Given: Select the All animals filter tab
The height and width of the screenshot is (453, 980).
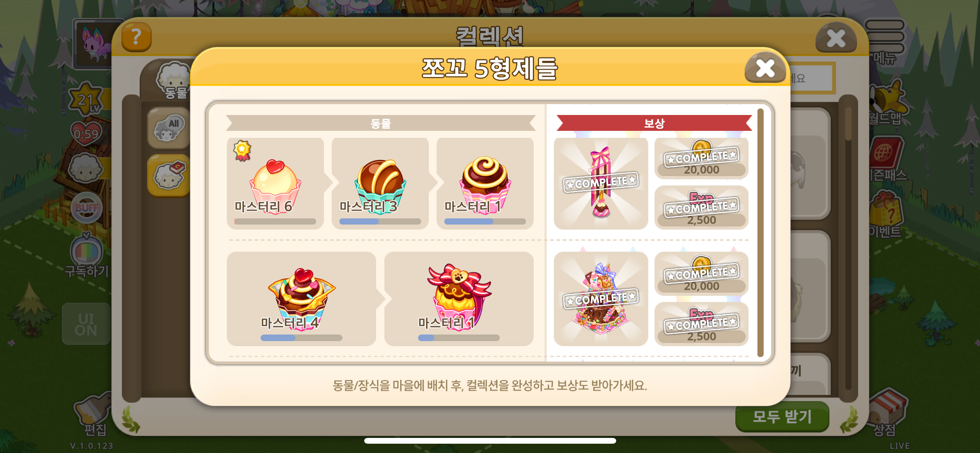Looking at the screenshot, I should [169, 129].
